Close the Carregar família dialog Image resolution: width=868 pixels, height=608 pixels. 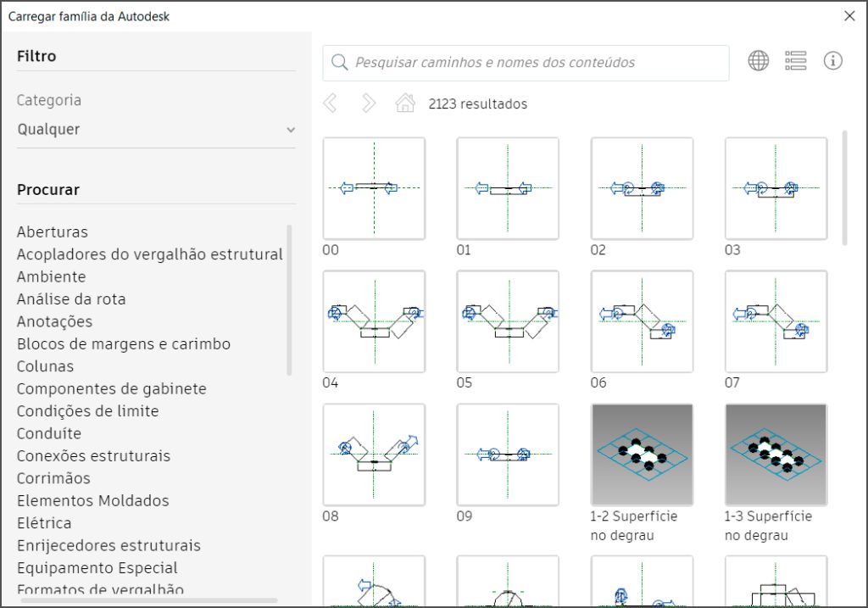coord(849,16)
